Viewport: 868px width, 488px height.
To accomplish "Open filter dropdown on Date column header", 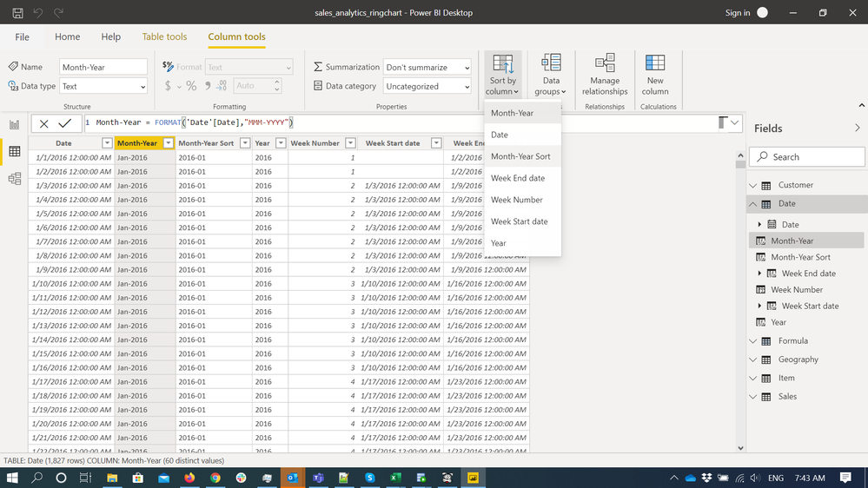I will pos(107,143).
